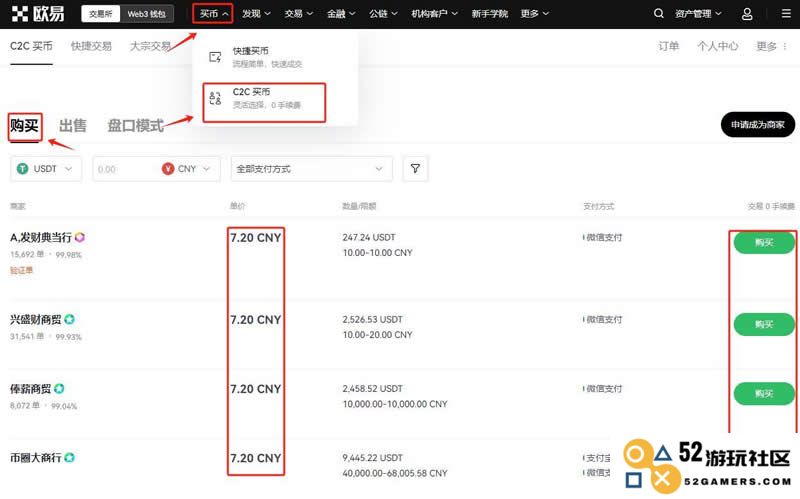This screenshot has height=499, width=800.
Task: Open the USDT coin selector dropdown
Action: pyautogui.click(x=46, y=169)
